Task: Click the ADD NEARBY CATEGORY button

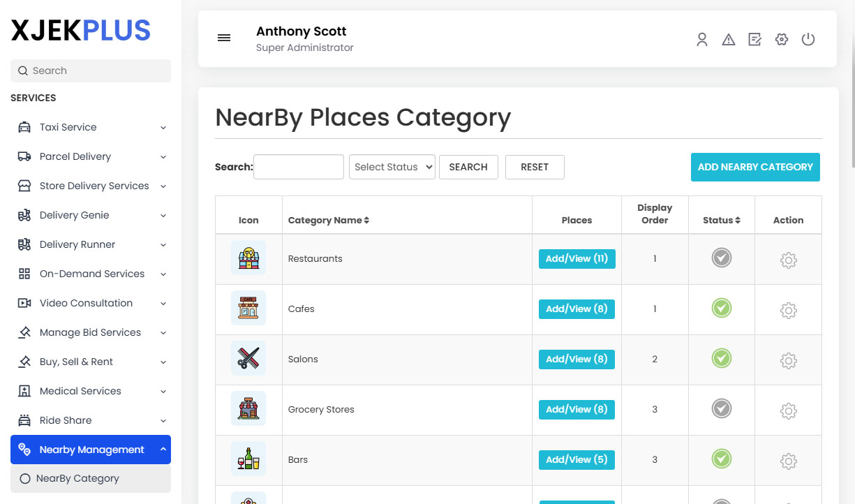Action: [754, 167]
